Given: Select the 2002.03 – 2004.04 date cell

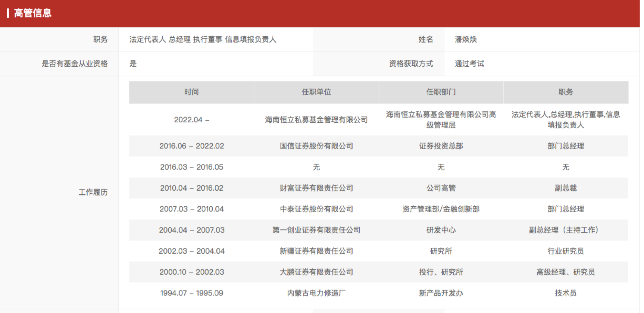Looking at the screenshot, I should point(191,251).
